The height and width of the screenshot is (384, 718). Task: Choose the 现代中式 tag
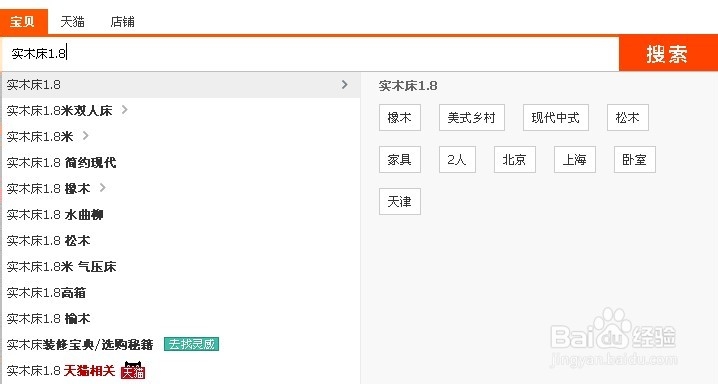(x=555, y=118)
